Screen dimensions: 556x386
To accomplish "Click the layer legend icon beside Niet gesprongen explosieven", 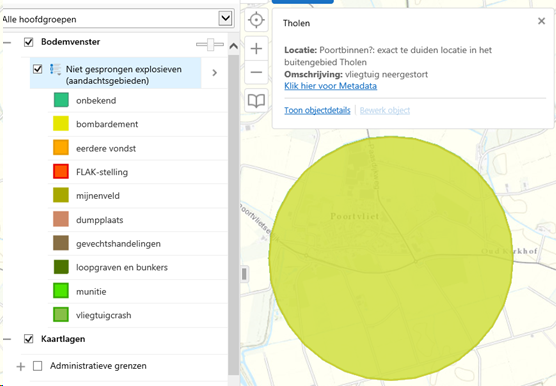I will pyautogui.click(x=55, y=69).
